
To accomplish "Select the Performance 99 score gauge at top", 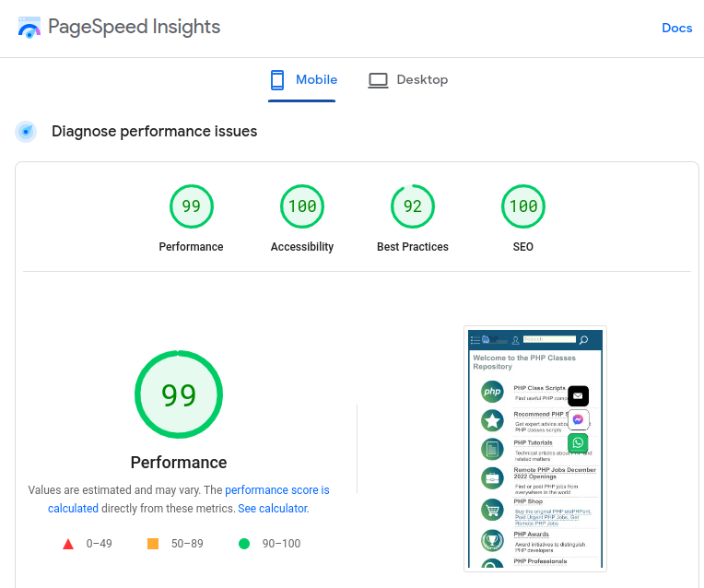I will pos(192,206).
